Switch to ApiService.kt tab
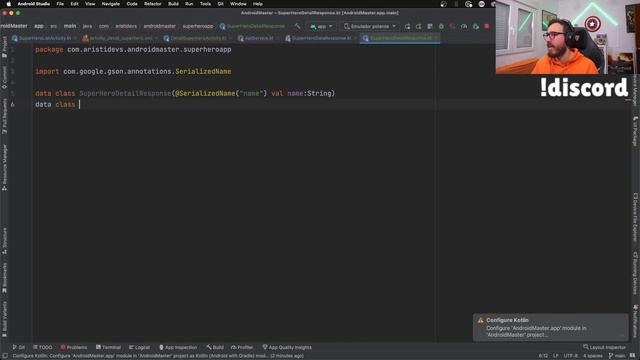This screenshot has width=640, height=360. pyautogui.click(x=258, y=38)
